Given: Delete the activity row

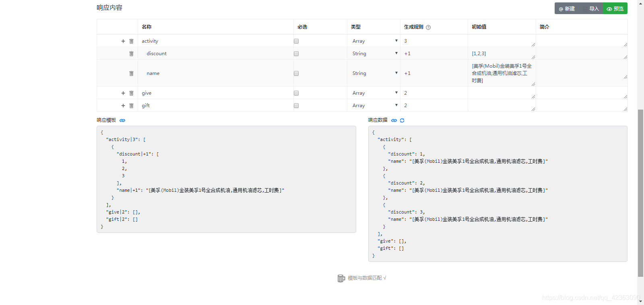Looking at the screenshot, I should (131, 41).
